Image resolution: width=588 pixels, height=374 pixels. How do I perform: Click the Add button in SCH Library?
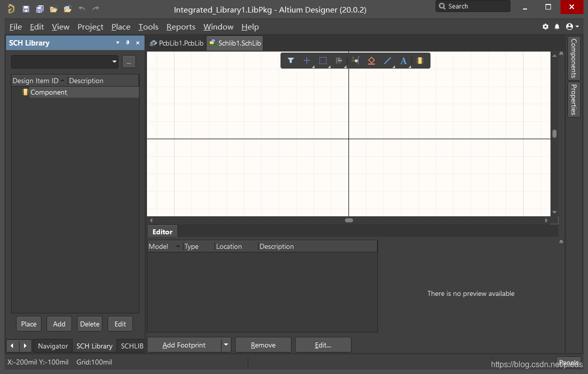coord(59,324)
